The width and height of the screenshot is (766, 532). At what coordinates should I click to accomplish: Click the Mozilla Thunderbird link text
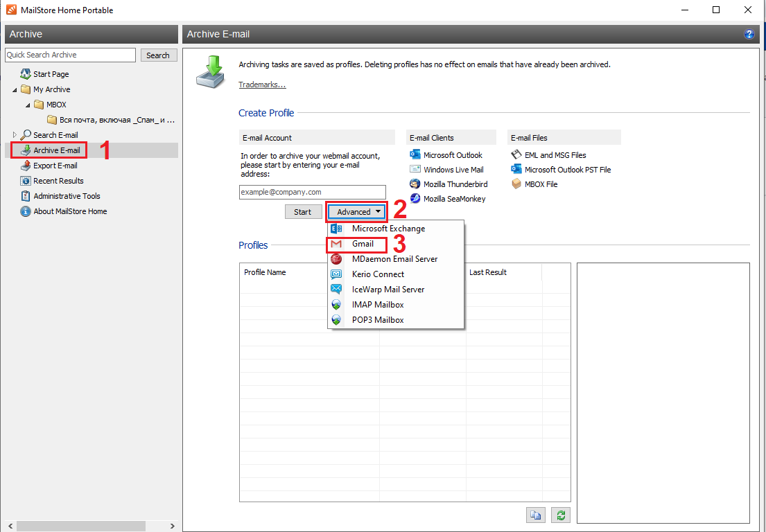(455, 184)
